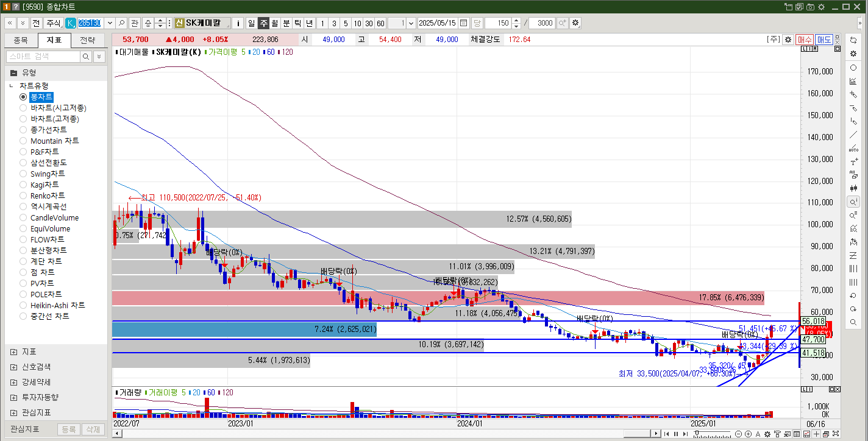Expand the 투자자동향 section
The height and width of the screenshot is (441, 868).
(13, 397)
